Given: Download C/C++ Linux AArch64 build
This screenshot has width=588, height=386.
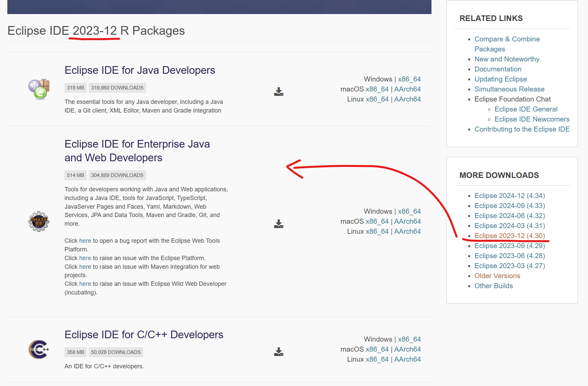Looking at the screenshot, I should tap(407, 359).
